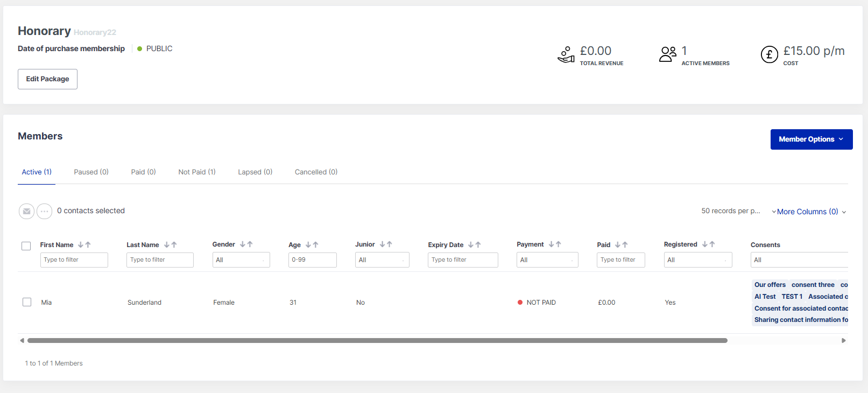Open the Payment filter dropdown
The image size is (868, 393).
click(547, 260)
